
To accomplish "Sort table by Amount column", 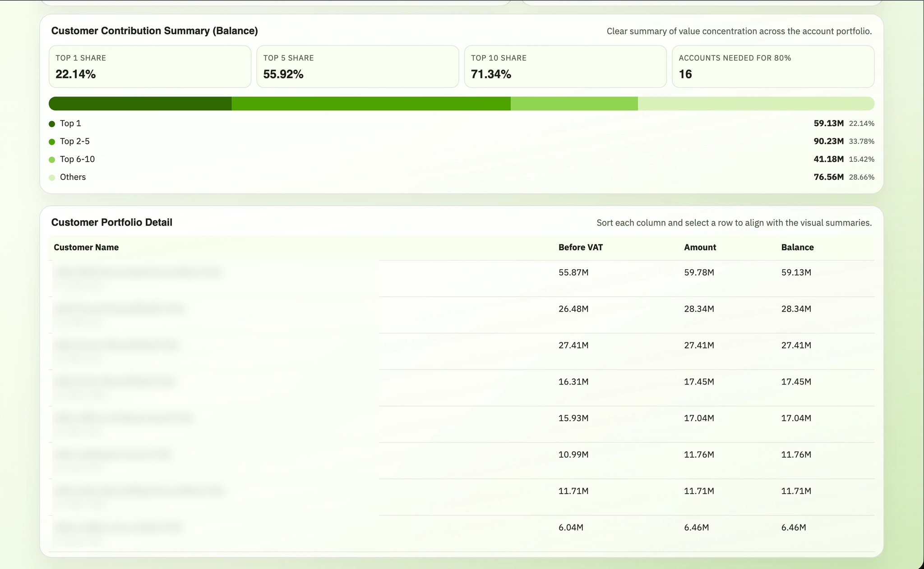I will [700, 248].
